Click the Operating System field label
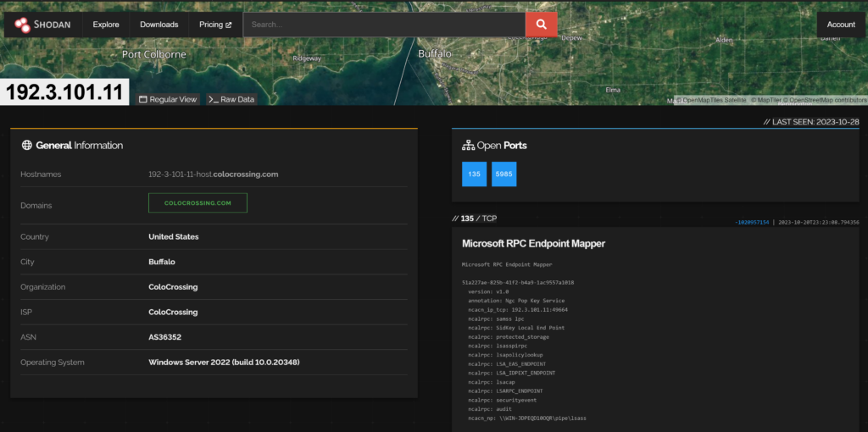Image resolution: width=868 pixels, height=432 pixels. pyautogui.click(x=53, y=363)
